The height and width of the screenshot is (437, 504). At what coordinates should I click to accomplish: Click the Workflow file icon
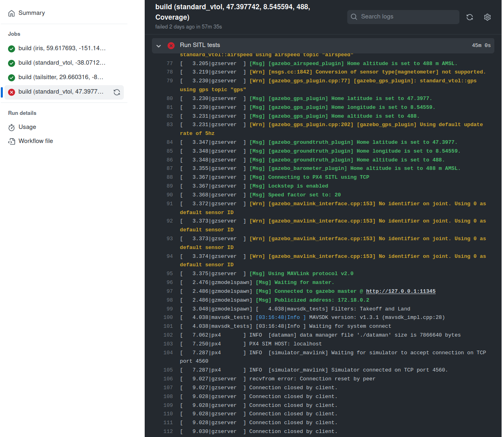tap(12, 141)
